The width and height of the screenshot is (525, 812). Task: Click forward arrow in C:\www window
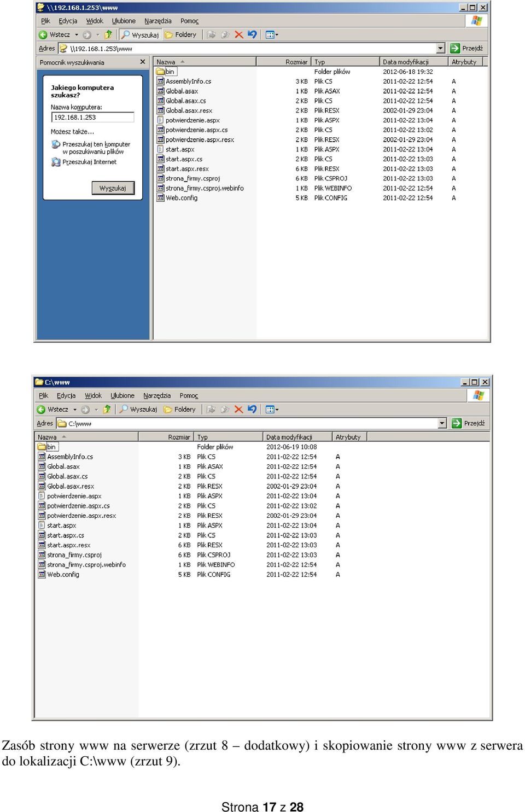click(85, 409)
